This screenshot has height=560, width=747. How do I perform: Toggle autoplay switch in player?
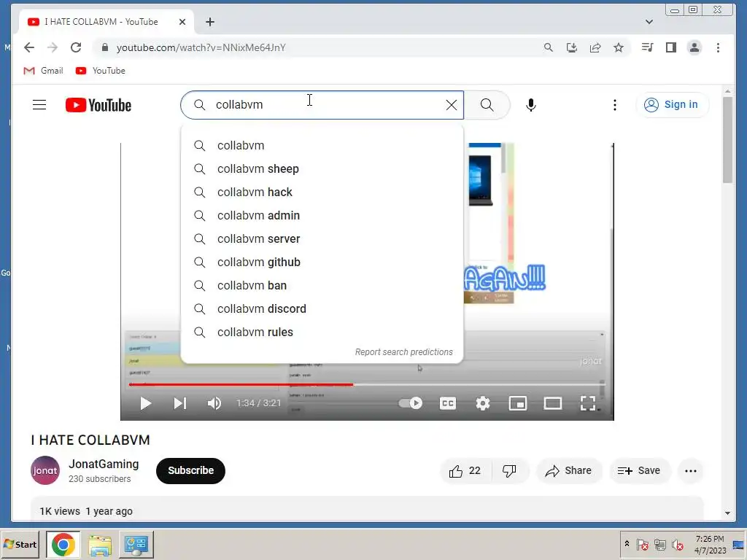point(411,403)
